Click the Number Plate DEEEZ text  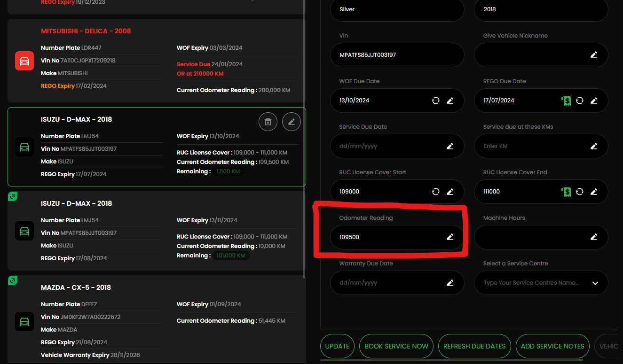click(69, 304)
